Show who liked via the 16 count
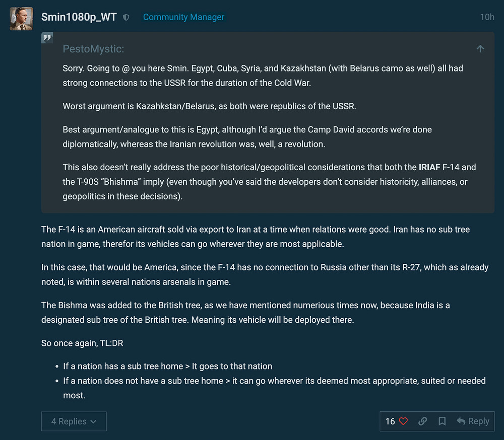This screenshot has height=440, width=504. 390,421
